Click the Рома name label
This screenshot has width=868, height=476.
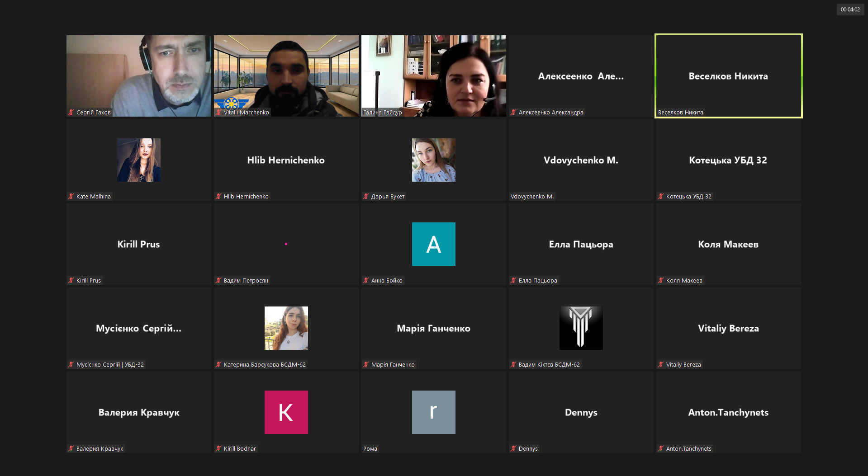370,448
